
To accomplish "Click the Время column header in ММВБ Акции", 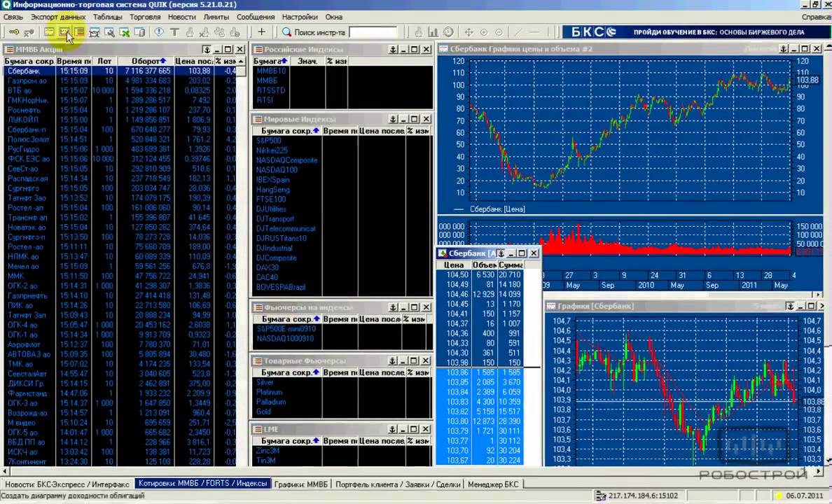I will point(74,61).
